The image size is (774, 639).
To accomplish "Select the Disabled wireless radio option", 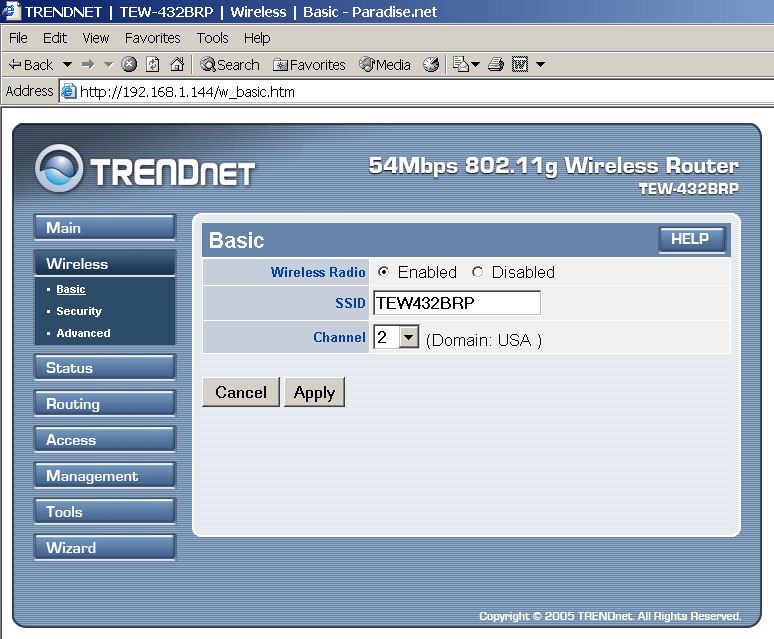I will [x=477, y=272].
